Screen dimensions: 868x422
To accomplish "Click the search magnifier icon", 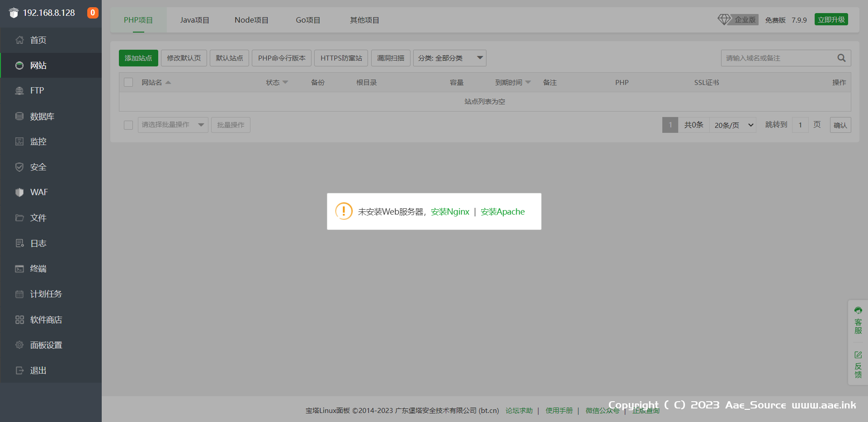I will [x=841, y=58].
